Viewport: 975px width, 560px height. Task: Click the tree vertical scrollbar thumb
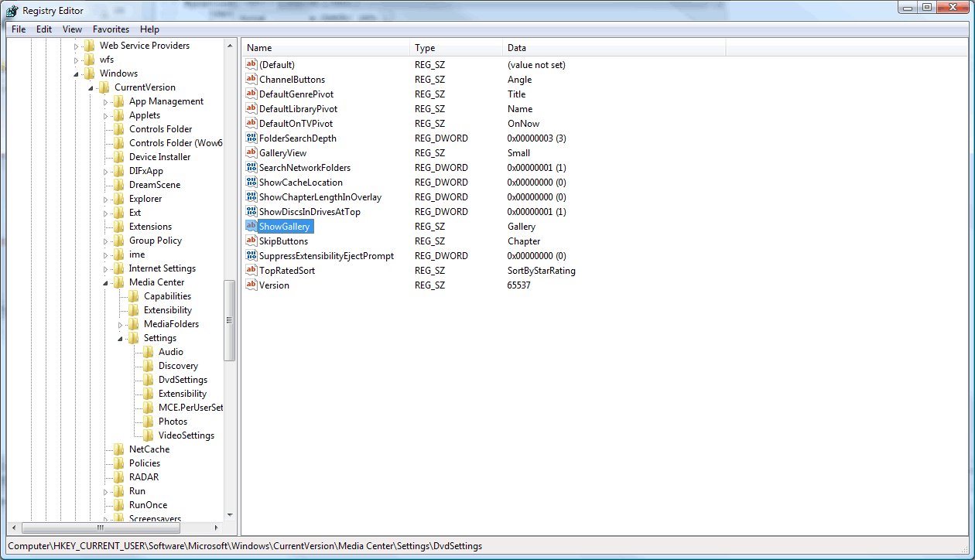point(230,320)
